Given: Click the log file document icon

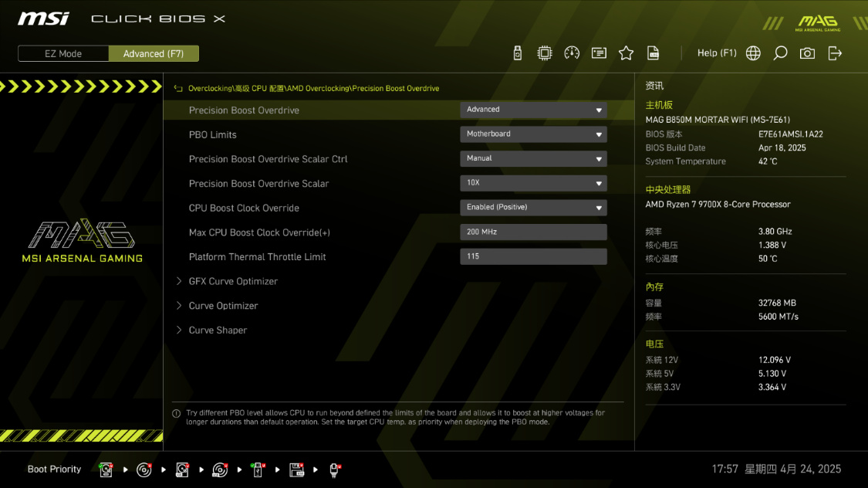Looking at the screenshot, I should (x=654, y=53).
